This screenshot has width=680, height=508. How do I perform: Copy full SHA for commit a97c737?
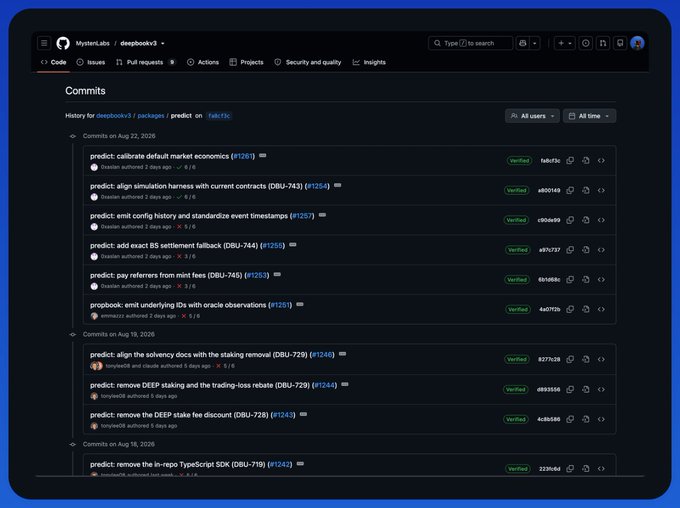(570, 250)
